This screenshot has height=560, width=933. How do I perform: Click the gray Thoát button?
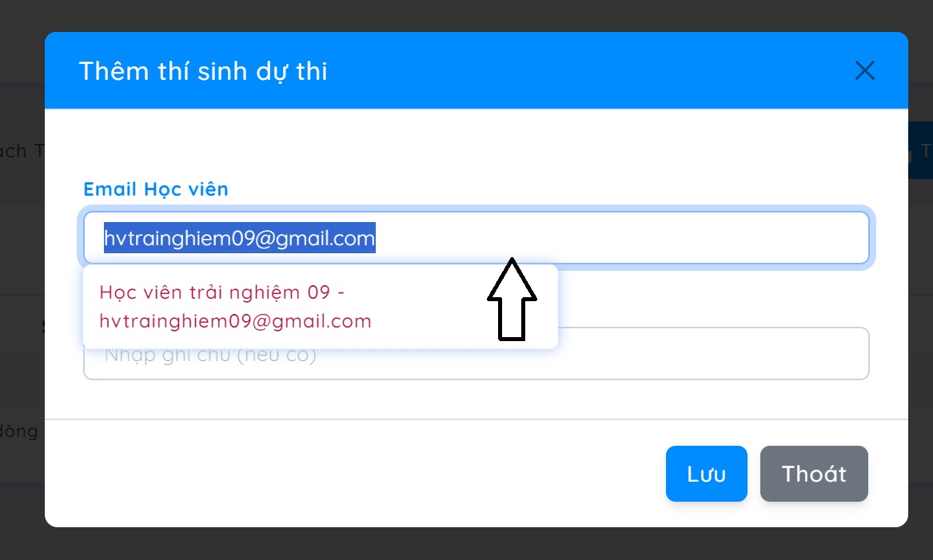pos(814,474)
